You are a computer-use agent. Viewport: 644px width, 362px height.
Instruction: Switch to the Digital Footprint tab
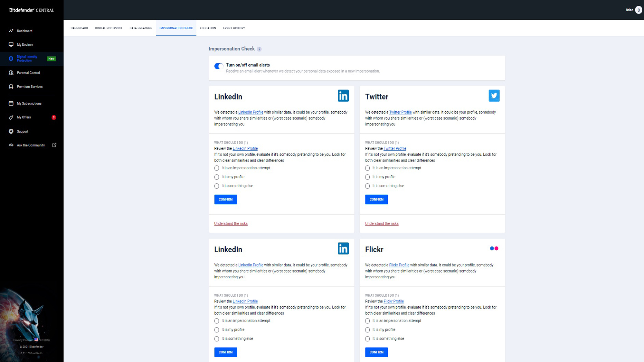(109, 28)
